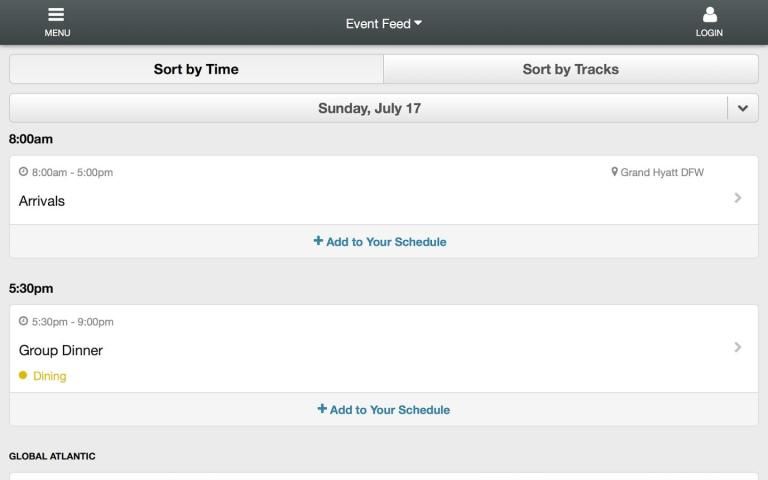The height and width of the screenshot is (480, 768).
Task: Click the plus icon for Group Dinner schedule
Action: point(322,409)
